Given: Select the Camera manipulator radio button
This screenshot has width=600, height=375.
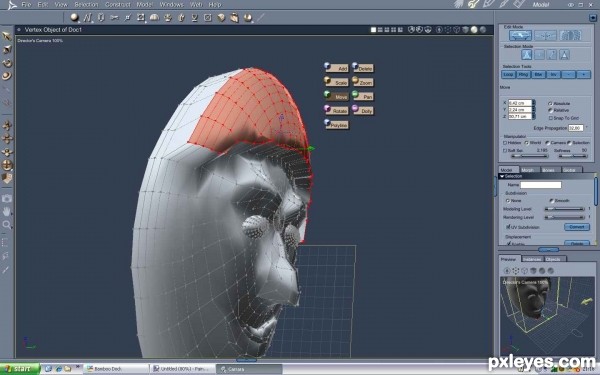Looking at the screenshot, I should [x=548, y=143].
